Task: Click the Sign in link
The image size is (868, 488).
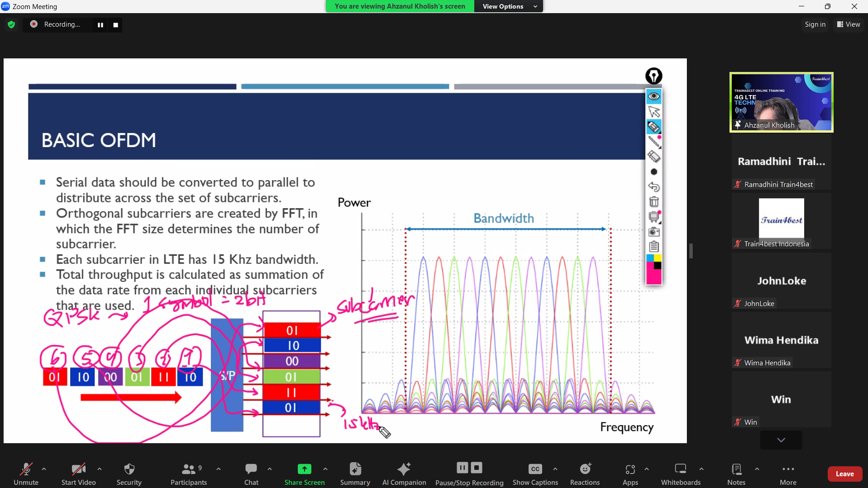Action: (814, 24)
